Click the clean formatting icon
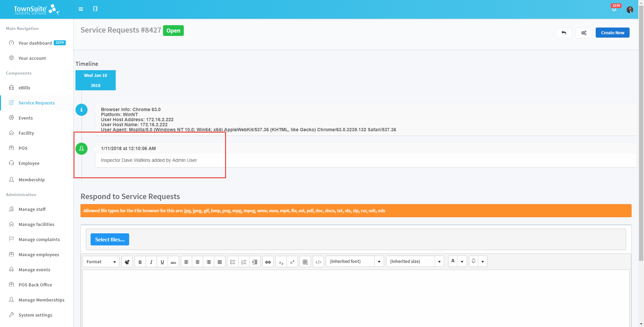 [127, 262]
